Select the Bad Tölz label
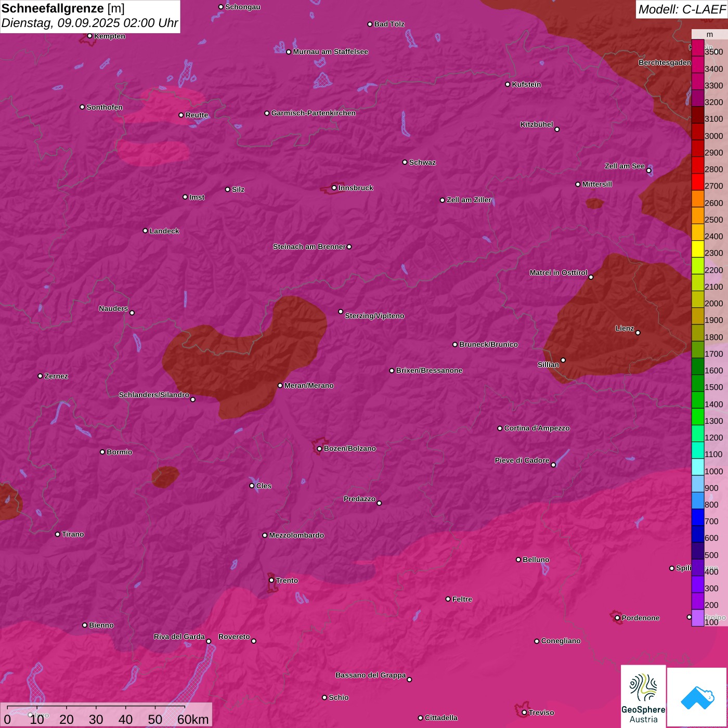The image size is (728, 728). (389, 24)
